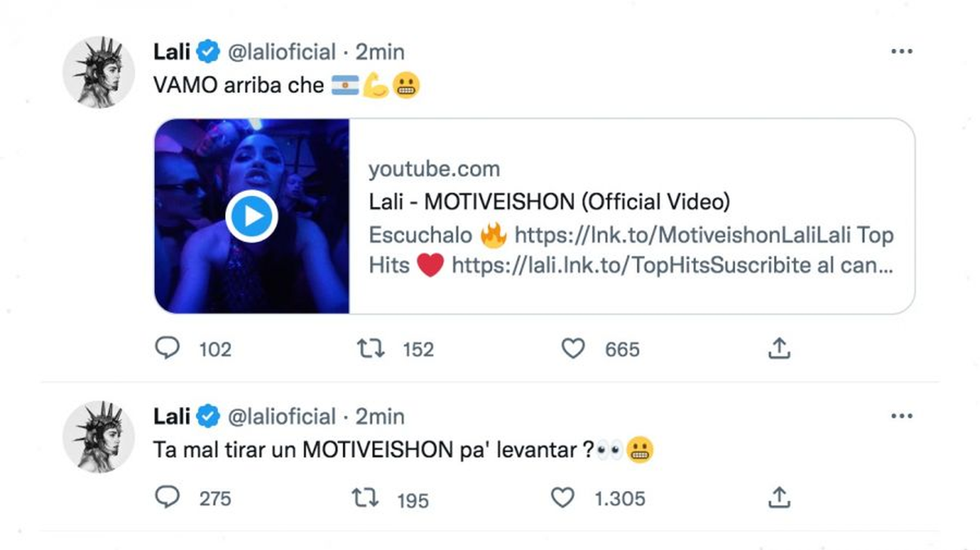
Task: Like the tweet with 1.305 likes
Action: click(x=563, y=497)
